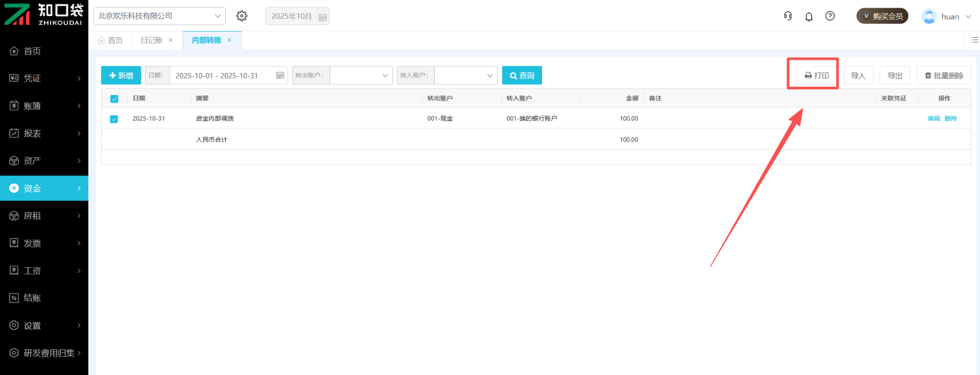The height and width of the screenshot is (375, 980).
Task: Switch to the 首页 tab
Action: [x=110, y=40]
